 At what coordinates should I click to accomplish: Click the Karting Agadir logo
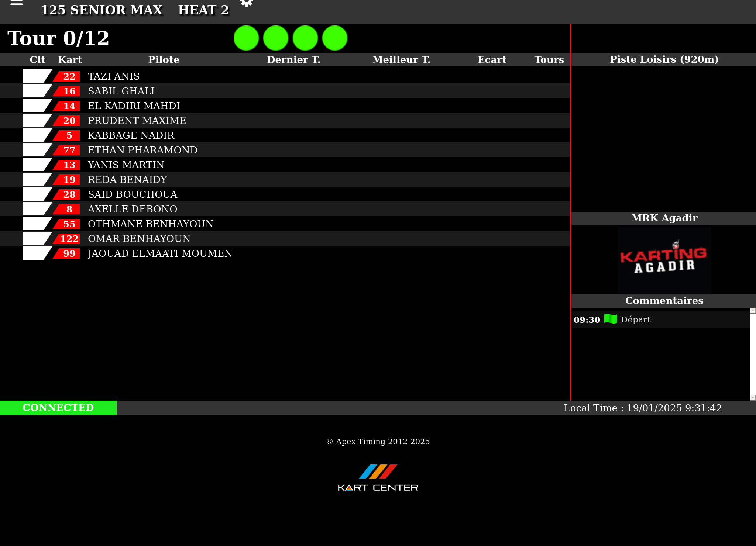coord(664,260)
